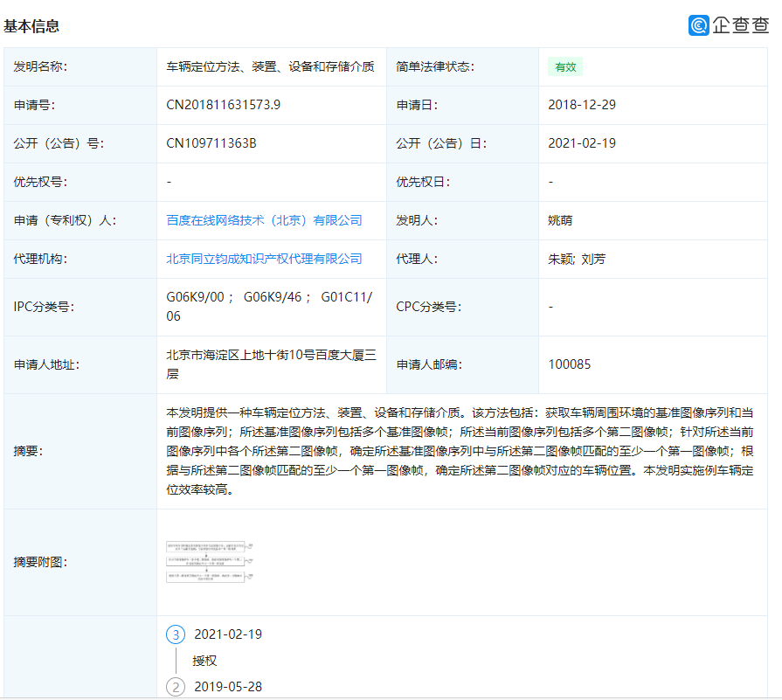Open the 摘要附图 flowchart thumbnail

[x=210, y=562]
